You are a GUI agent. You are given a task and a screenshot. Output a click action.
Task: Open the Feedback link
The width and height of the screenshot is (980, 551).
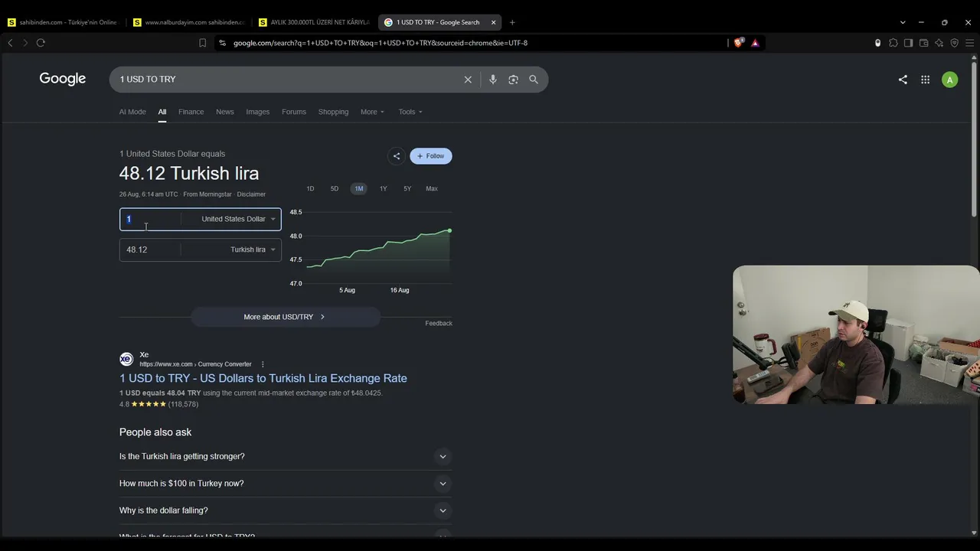click(439, 324)
